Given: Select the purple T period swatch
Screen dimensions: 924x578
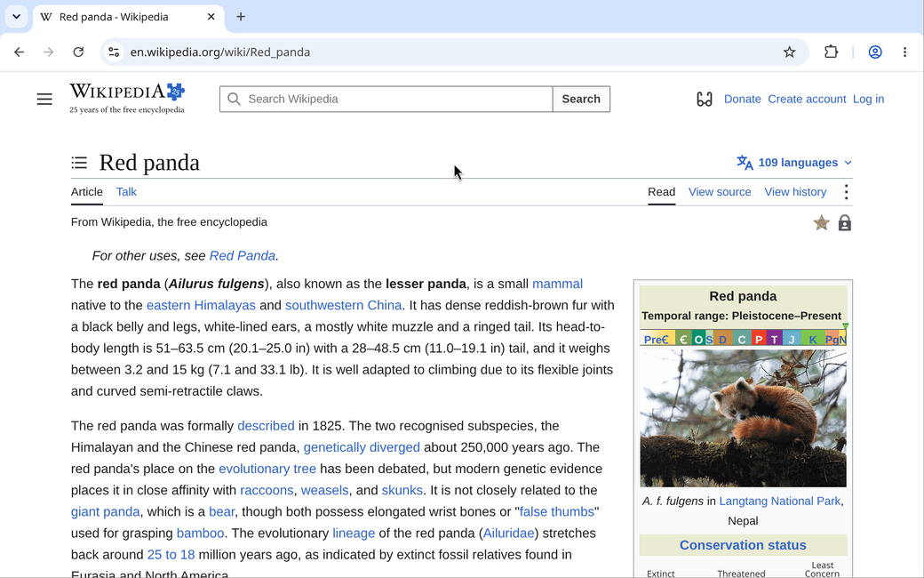Looking at the screenshot, I should click(x=774, y=339).
